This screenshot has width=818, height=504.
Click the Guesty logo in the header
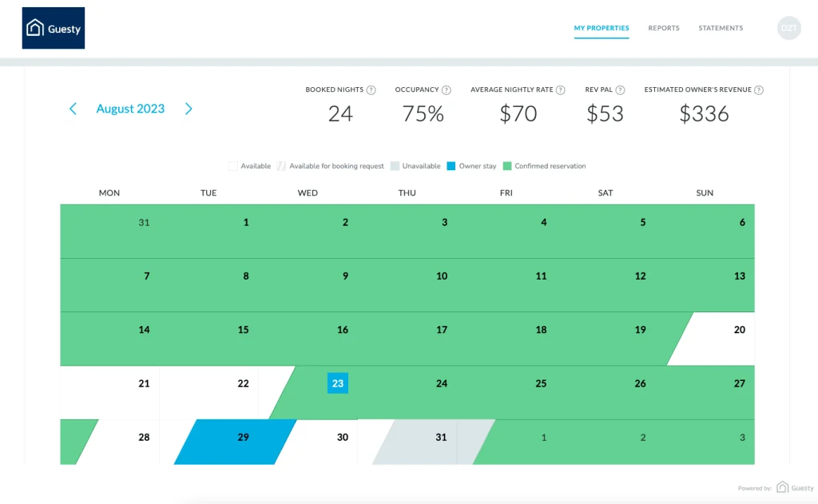click(x=54, y=29)
